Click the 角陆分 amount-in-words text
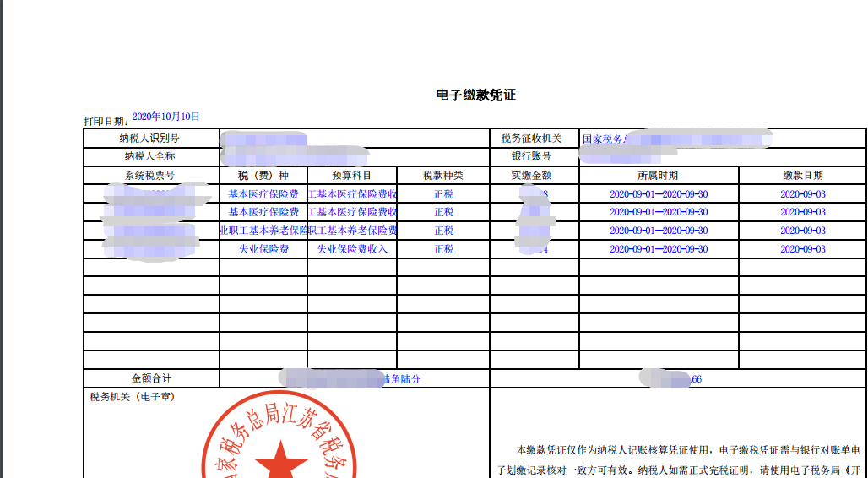 (401, 379)
